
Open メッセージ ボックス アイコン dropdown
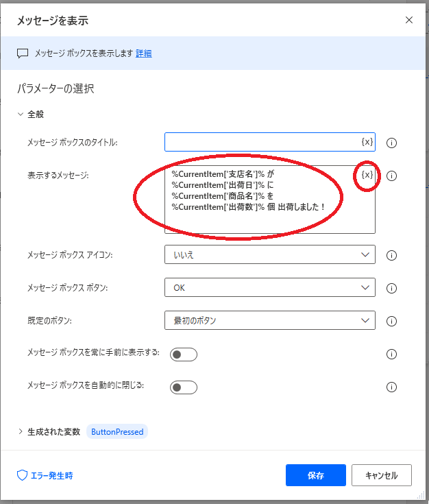(x=269, y=254)
